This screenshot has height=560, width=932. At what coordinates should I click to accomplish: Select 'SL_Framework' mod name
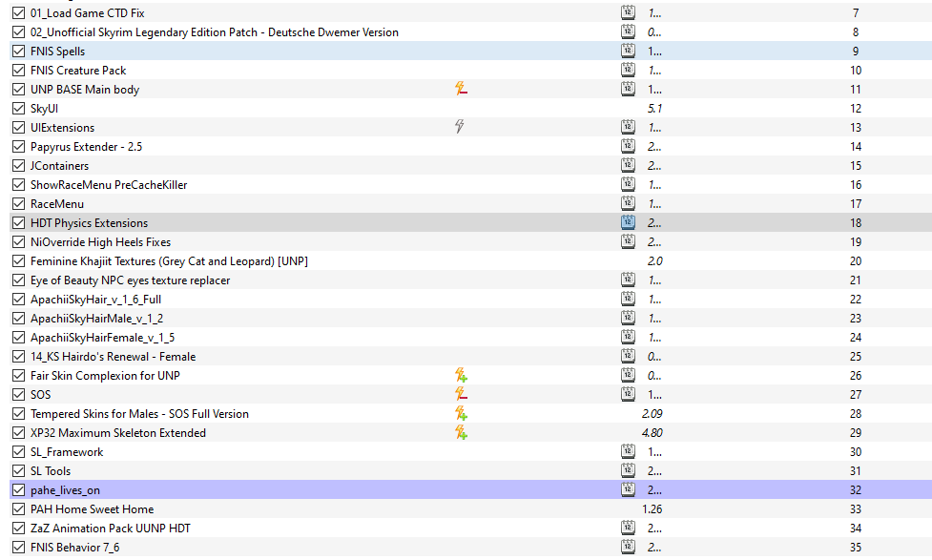[67, 452]
